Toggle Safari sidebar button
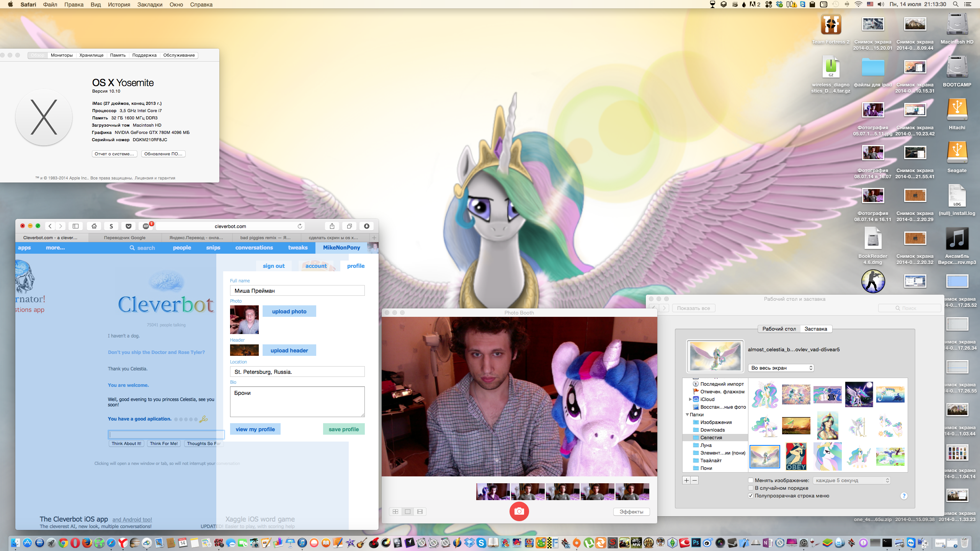This screenshot has height=551, width=980. [x=76, y=226]
